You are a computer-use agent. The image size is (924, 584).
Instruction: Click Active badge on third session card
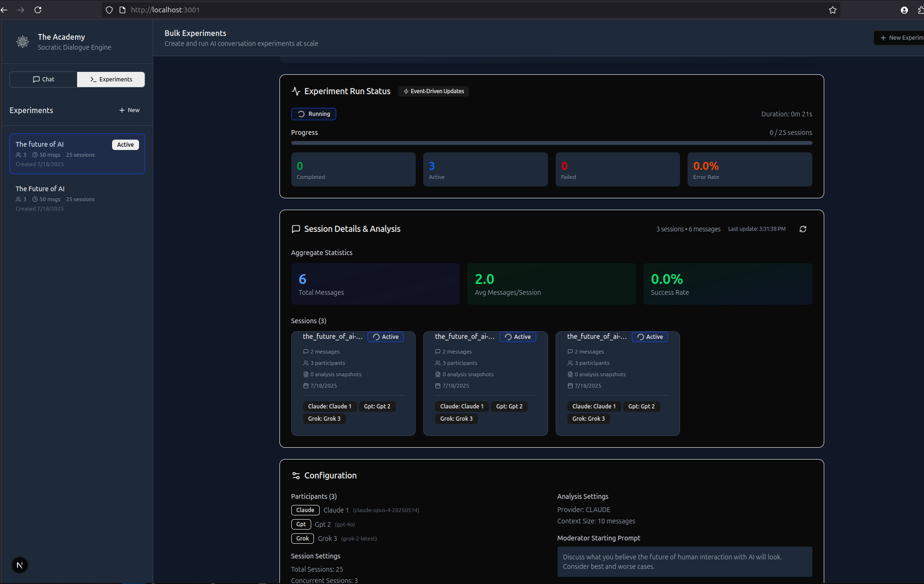click(650, 337)
